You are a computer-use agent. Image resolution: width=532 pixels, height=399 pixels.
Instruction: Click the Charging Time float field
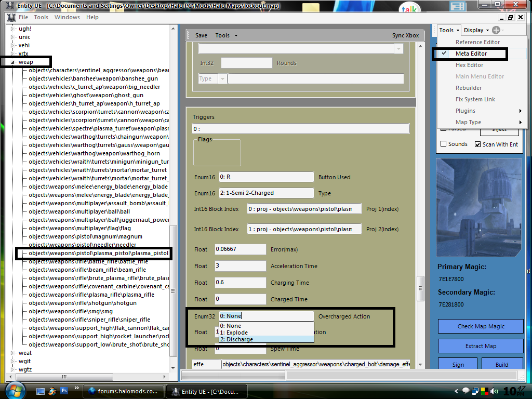[240, 283]
